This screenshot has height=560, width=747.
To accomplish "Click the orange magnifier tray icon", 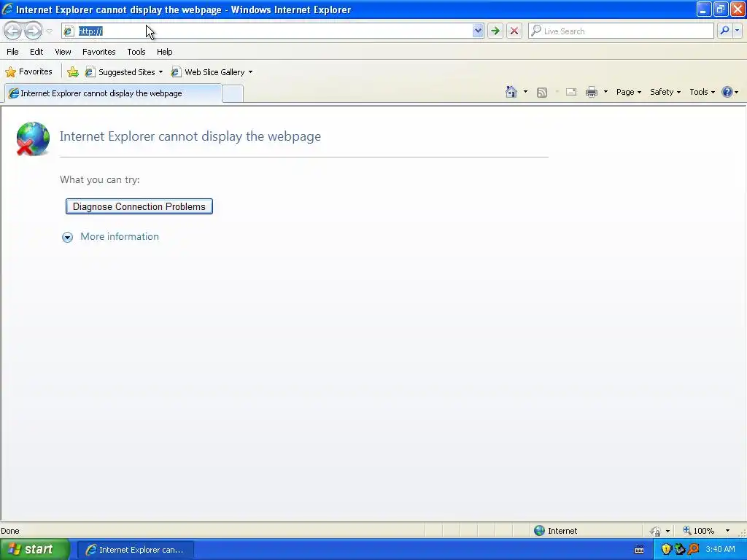I will [x=694, y=550].
